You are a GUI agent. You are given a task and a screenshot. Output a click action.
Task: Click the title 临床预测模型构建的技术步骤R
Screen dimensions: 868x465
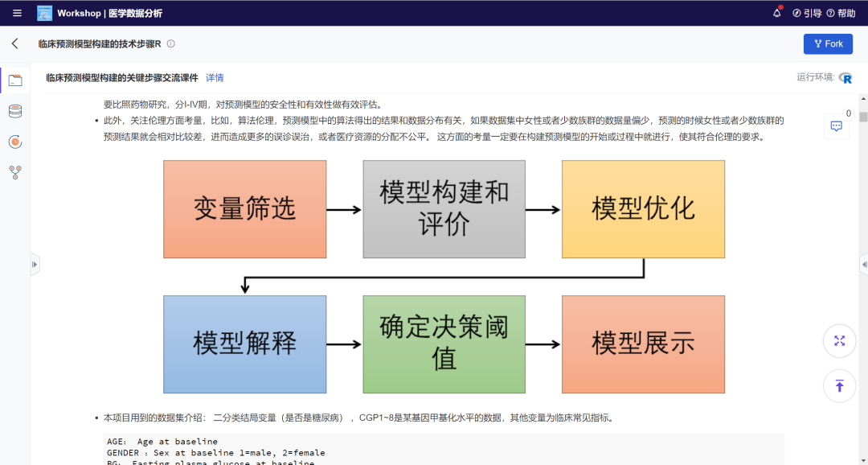tap(100, 43)
